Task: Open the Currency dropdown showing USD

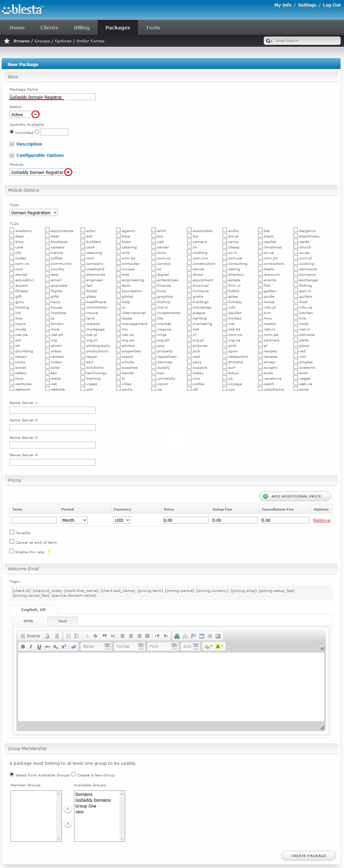Action: [x=122, y=520]
